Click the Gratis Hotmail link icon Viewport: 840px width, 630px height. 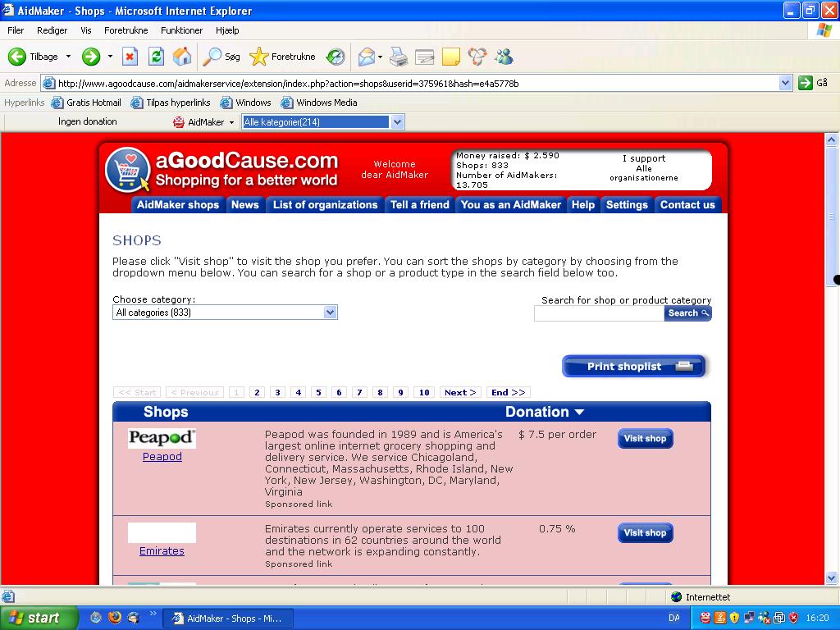[57, 103]
